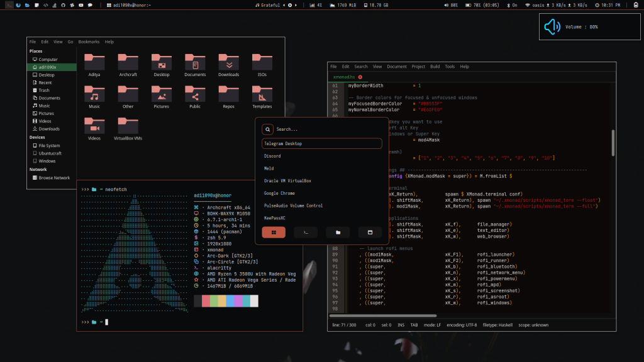This screenshot has height=362, width=644.
Task: Switch rofi to run-command mode
Action: [306, 233]
